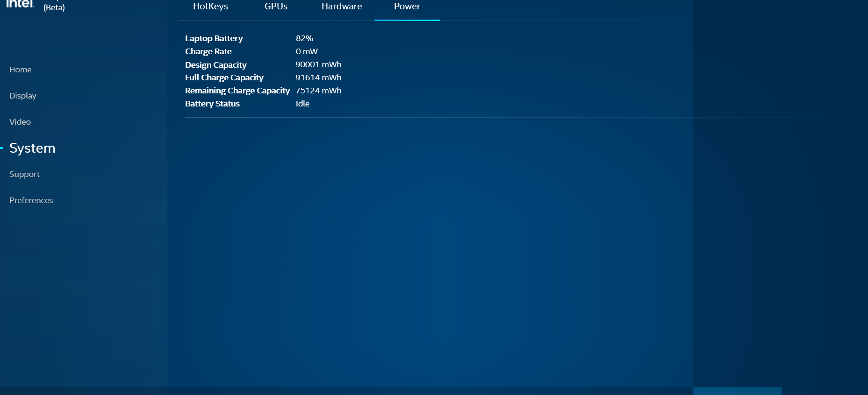
Task: Click the Design Capacity label
Action: click(216, 64)
